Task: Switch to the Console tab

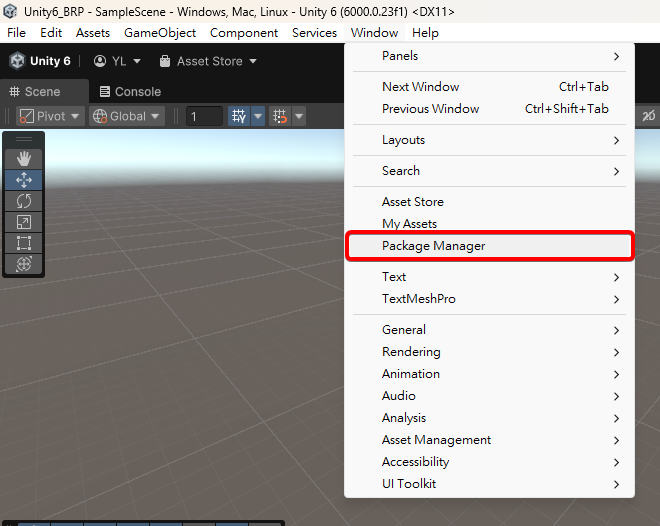Action: click(x=130, y=91)
